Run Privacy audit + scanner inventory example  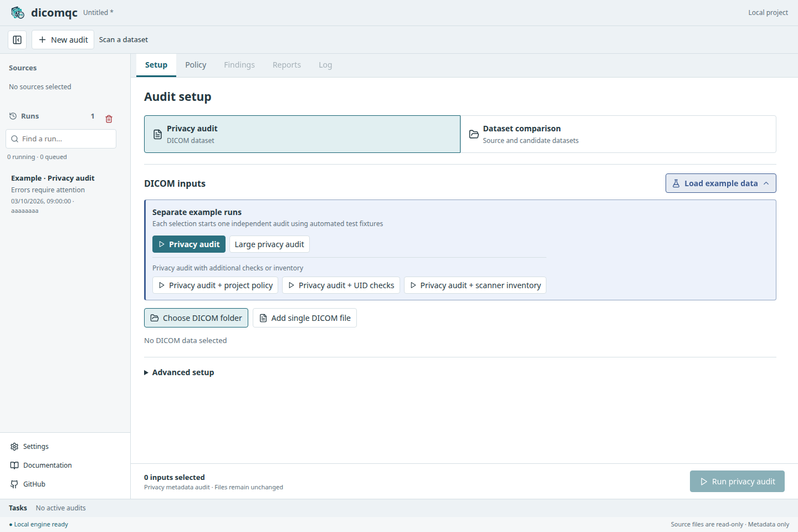click(475, 285)
